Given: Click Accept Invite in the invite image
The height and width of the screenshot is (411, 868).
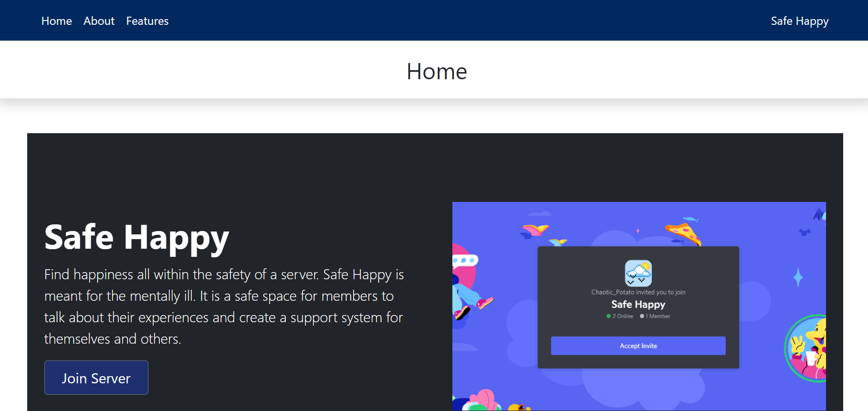Looking at the screenshot, I should [638, 346].
